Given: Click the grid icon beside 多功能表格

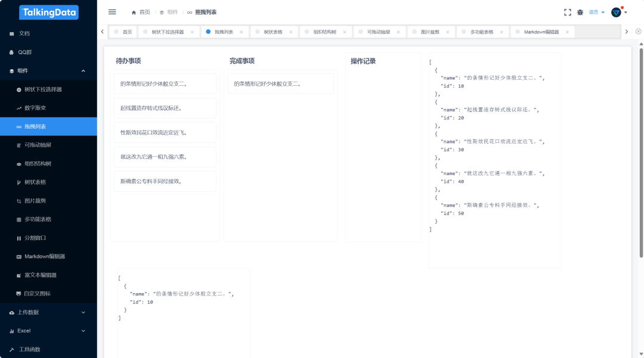Looking at the screenshot, I should click(x=19, y=219).
